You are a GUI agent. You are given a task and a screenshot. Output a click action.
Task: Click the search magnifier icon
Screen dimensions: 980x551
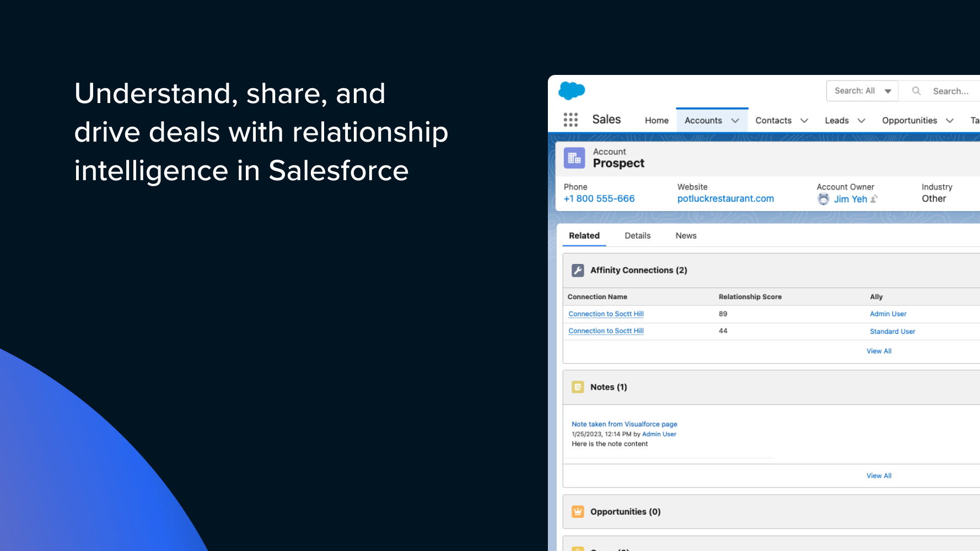tap(916, 91)
